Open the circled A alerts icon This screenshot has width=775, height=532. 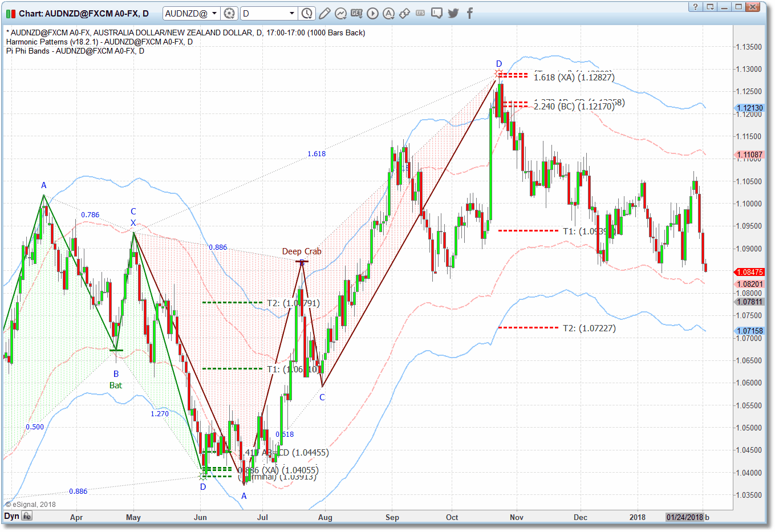click(388, 13)
